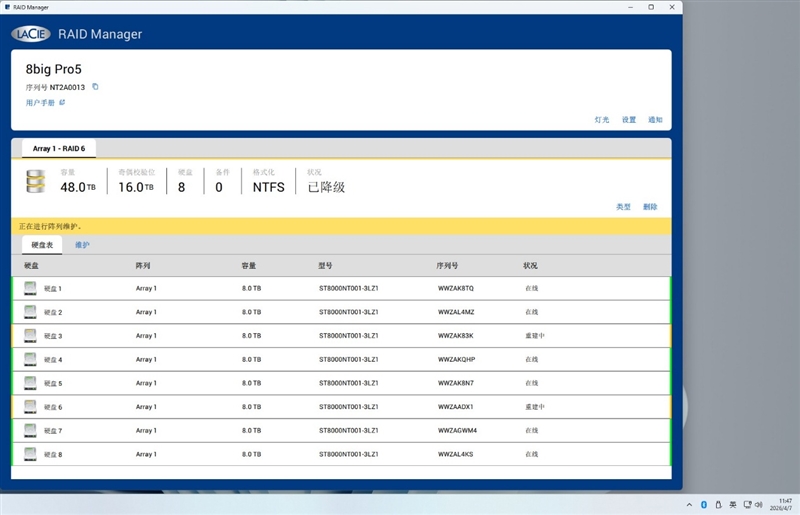Screen dimensions: 800x515
Task: Click model ST8000NT001-3LZ1 in 硬盘 4 row
Action: pyautogui.click(x=349, y=359)
